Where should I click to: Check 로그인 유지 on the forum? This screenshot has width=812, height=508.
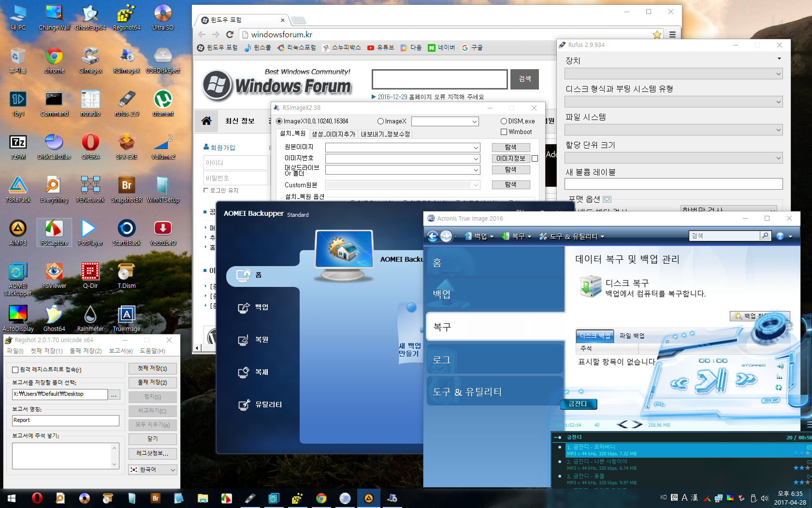pyautogui.click(x=206, y=191)
